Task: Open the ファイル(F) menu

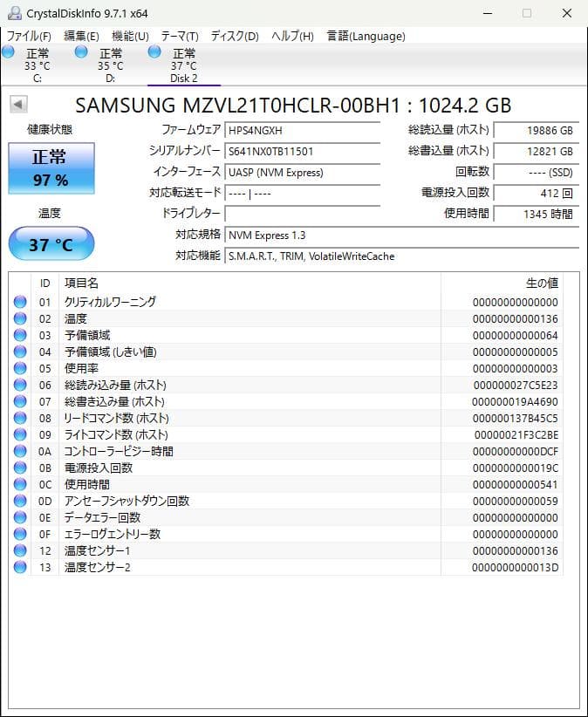Action: point(29,36)
